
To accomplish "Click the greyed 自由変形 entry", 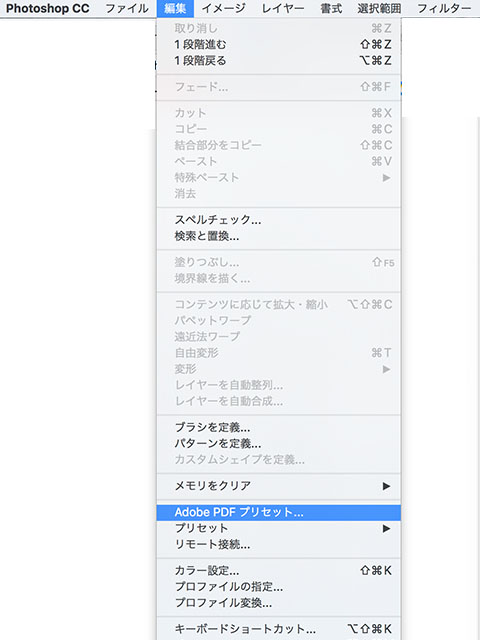I will [279, 353].
